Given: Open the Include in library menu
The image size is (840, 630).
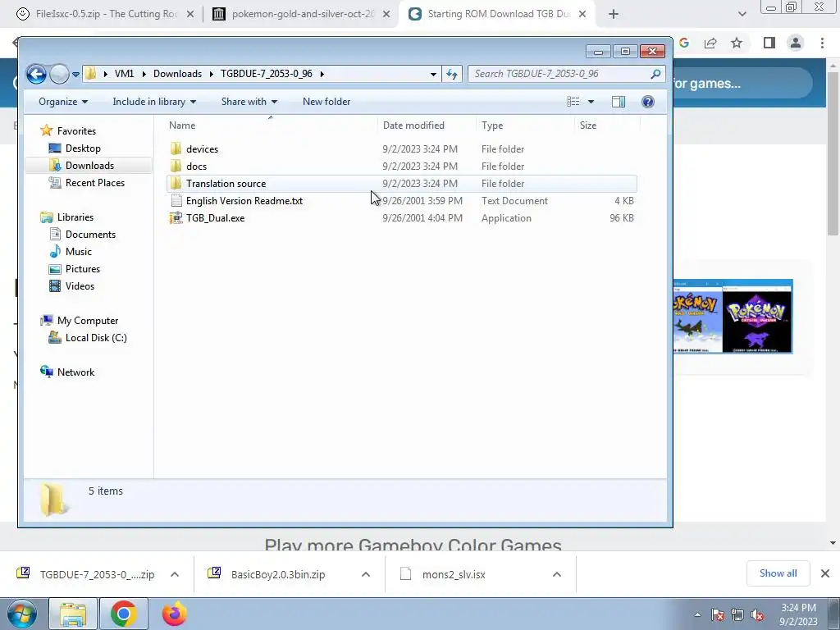Looking at the screenshot, I should click(154, 102).
